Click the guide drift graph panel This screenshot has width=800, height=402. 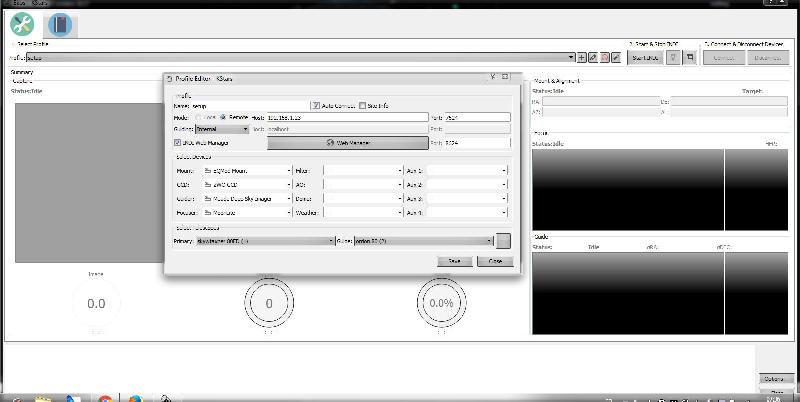(628, 293)
